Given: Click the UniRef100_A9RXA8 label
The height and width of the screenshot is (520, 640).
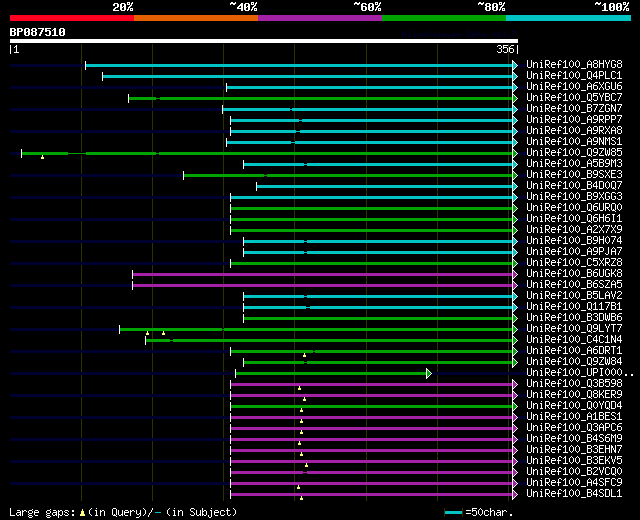Looking at the screenshot, I should [x=574, y=131].
